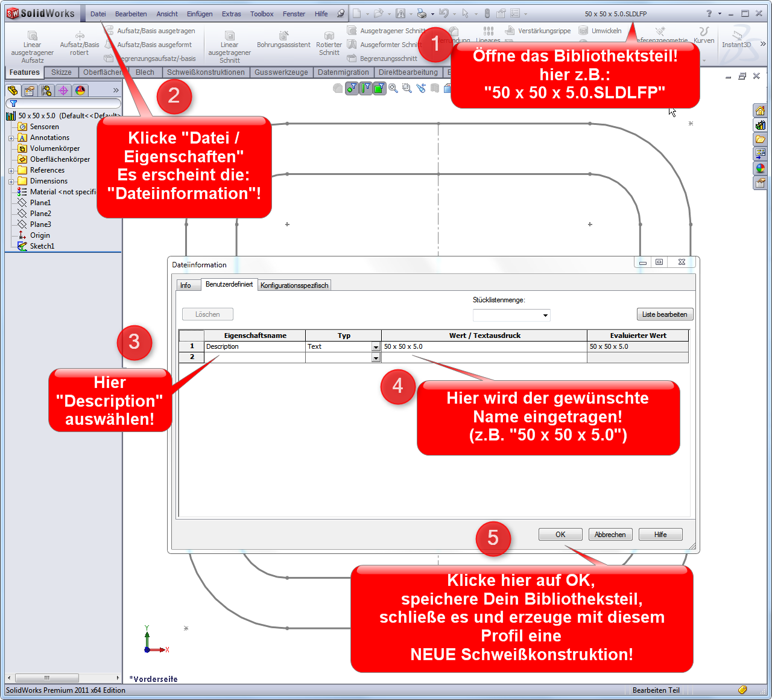
Task: Click the Bohrungsassistent tool
Action: point(283,40)
